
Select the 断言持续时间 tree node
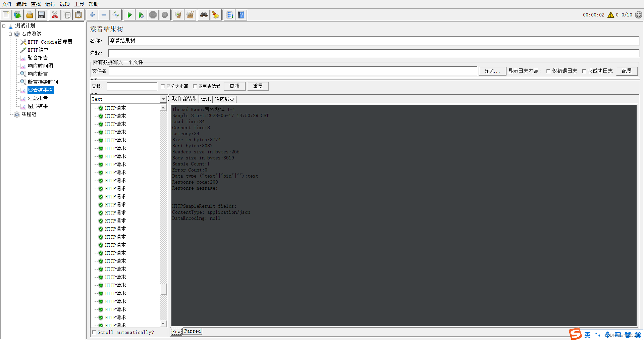pos(43,82)
